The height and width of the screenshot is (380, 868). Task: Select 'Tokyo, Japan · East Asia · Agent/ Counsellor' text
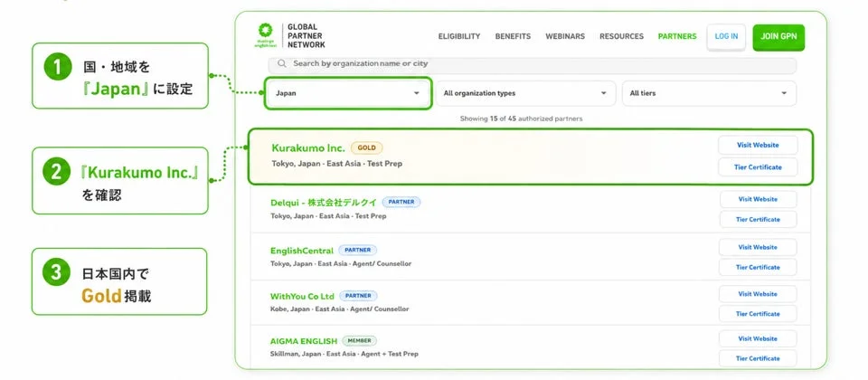(x=341, y=264)
